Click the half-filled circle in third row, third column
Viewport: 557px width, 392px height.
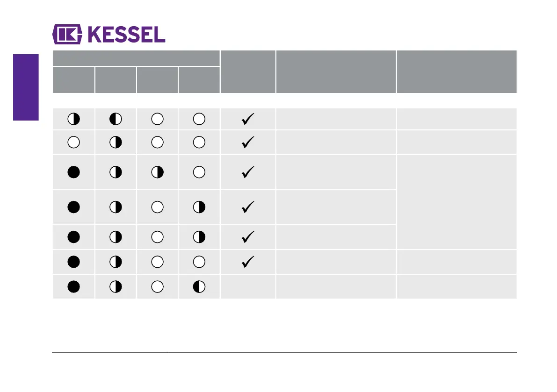pyautogui.click(x=157, y=172)
